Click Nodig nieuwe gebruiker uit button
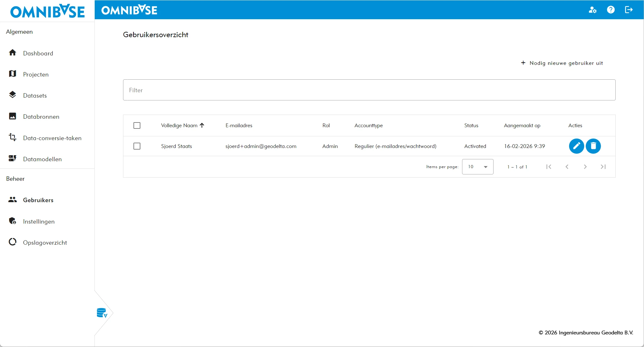644x347 pixels. tap(562, 63)
